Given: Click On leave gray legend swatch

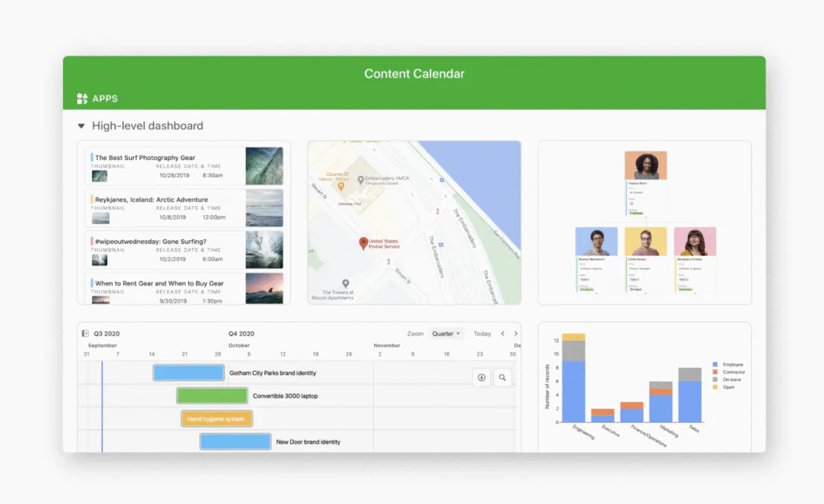Looking at the screenshot, I should coord(716,380).
